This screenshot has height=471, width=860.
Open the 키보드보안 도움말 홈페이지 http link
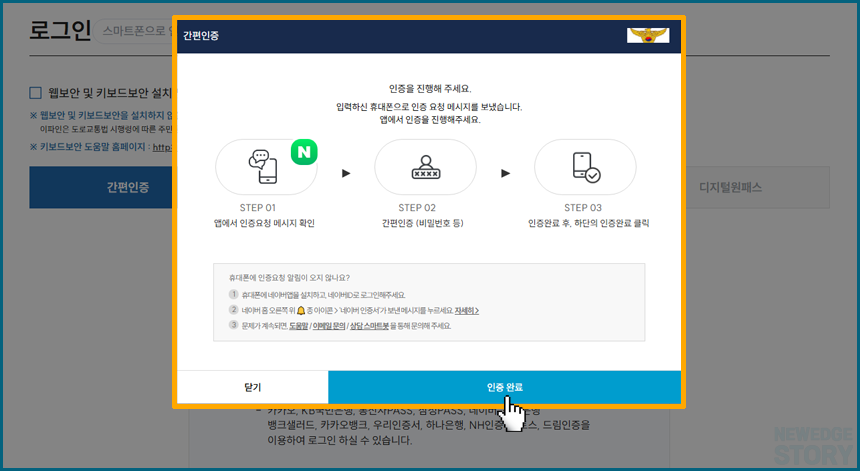coord(162,147)
